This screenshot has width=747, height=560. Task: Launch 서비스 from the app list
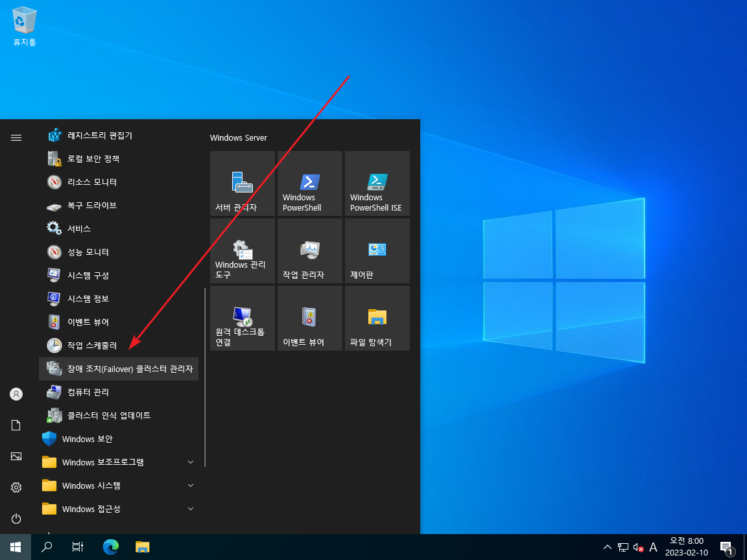[119, 229]
